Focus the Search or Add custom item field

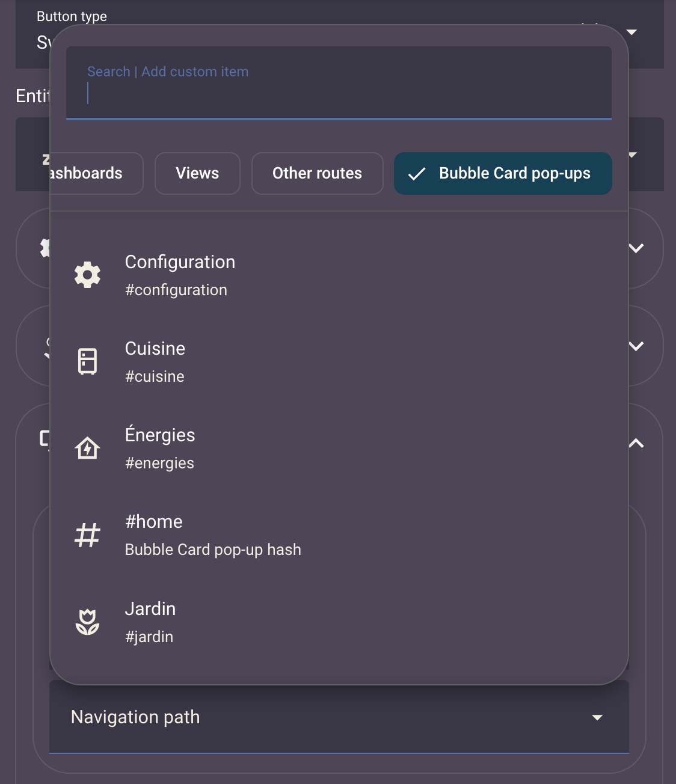pyautogui.click(x=339, y=84)
